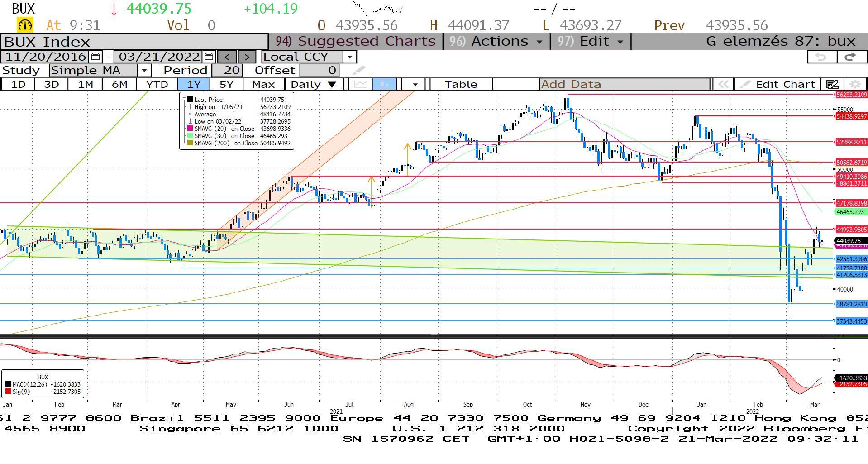Click the chart legend/notes icon beside Edit Chart
The width and height of the screenshot is (868, 464).
coord(832,84)
